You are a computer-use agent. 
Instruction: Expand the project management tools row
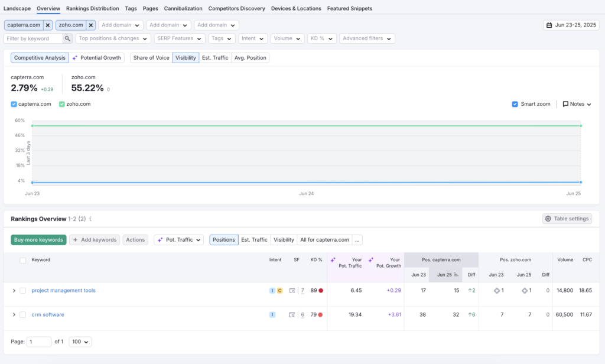(x=14, y=291)
